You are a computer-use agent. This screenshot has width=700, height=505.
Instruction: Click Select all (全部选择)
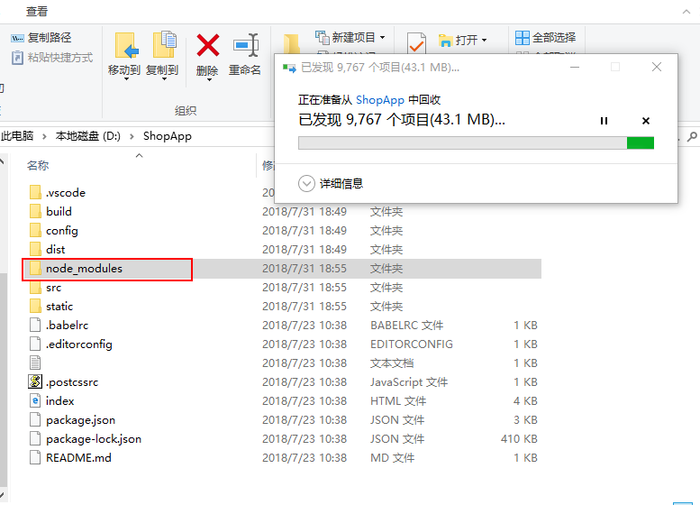click(x=545, y=38)
